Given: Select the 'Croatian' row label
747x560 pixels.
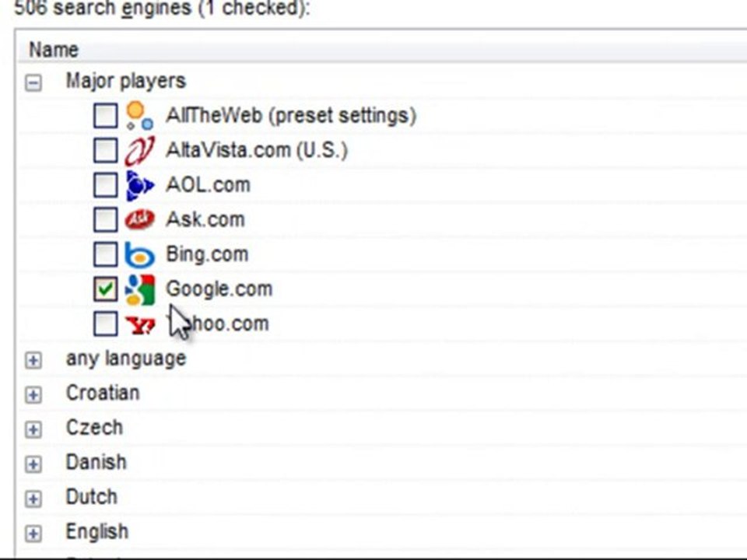Looking at the screenshot, I should tap(103, 394).
